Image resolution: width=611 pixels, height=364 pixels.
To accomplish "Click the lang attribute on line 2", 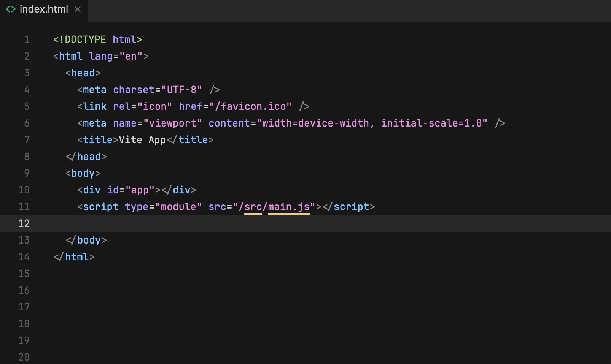I will 101,56.
